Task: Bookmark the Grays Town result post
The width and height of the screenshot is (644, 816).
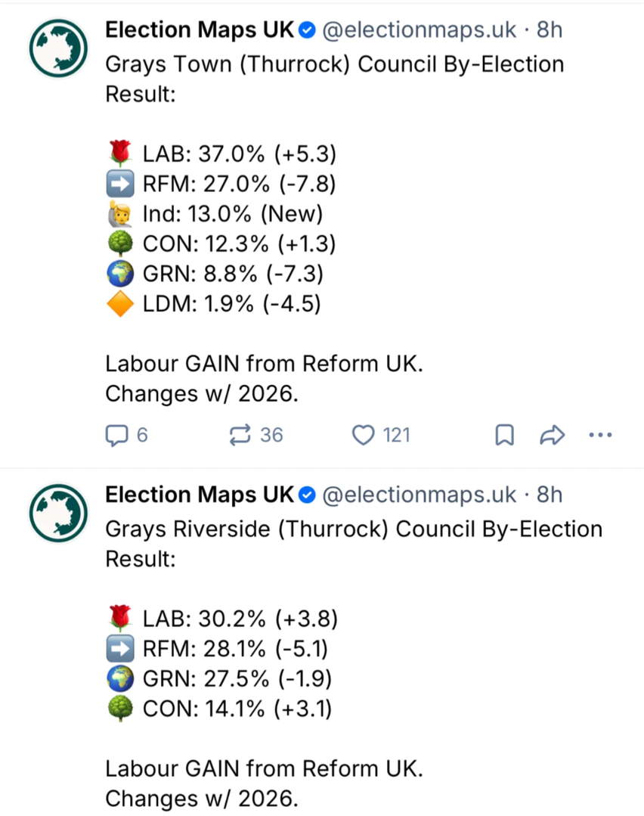Action: pos(505,435)
